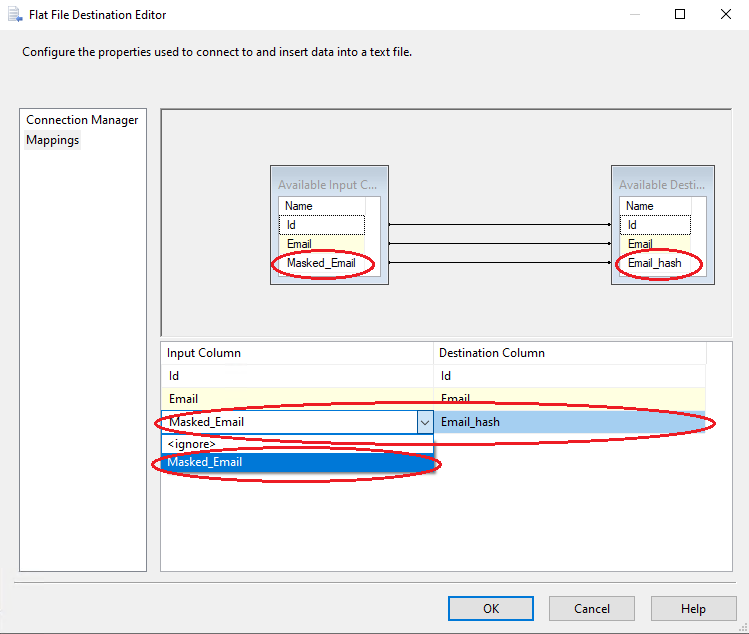Open Help for this editor
The image size is (749, 634).
pos(693,608)
